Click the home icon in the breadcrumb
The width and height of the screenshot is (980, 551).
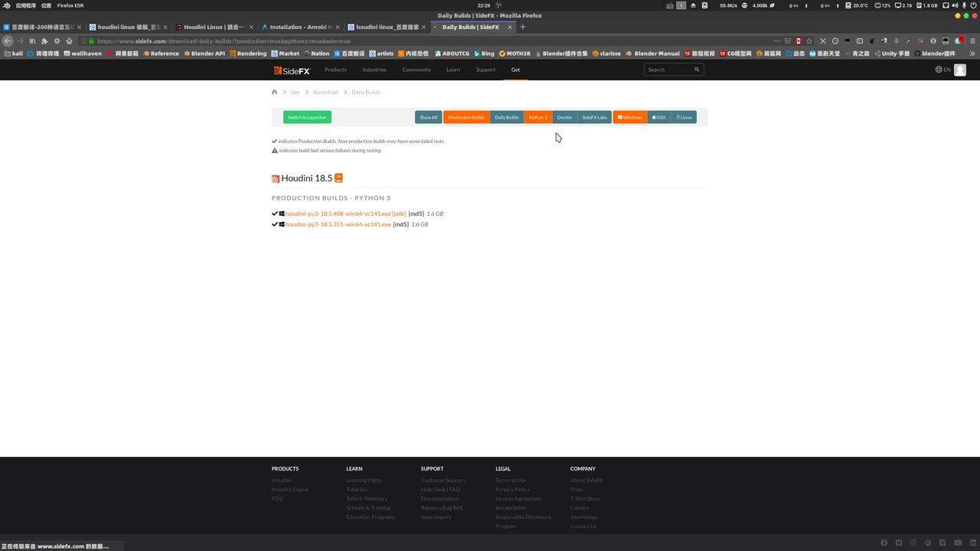[x=274, y=92]
